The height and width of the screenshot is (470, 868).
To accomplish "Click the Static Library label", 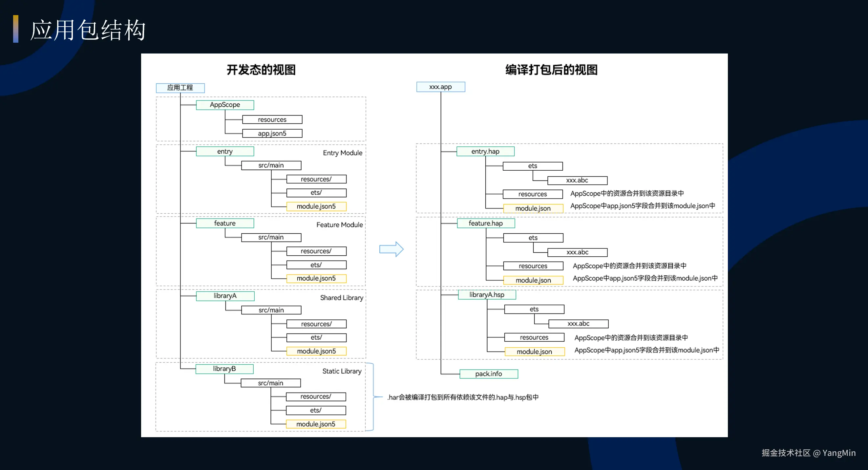I will tap(342, 371).
